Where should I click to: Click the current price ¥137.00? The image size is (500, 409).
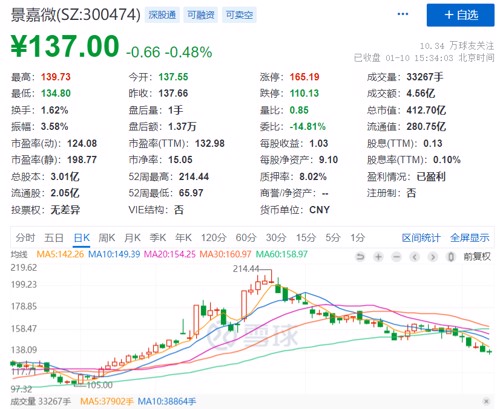[65, 46]
